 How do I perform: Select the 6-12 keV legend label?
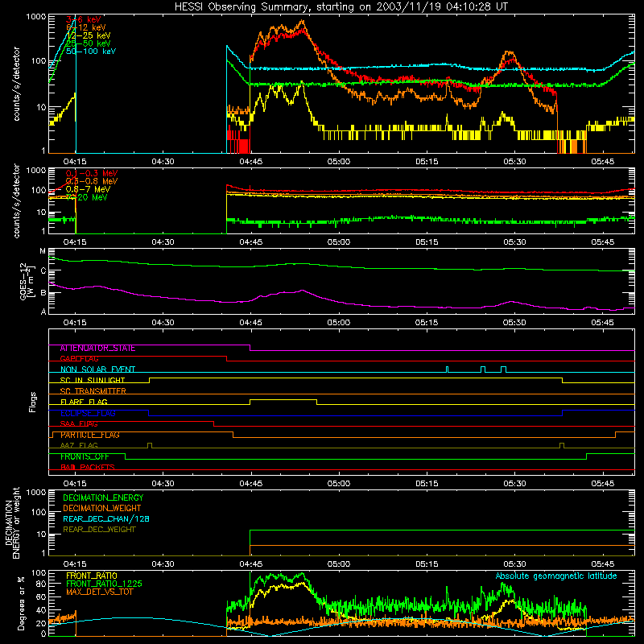[x=86, y=27]
